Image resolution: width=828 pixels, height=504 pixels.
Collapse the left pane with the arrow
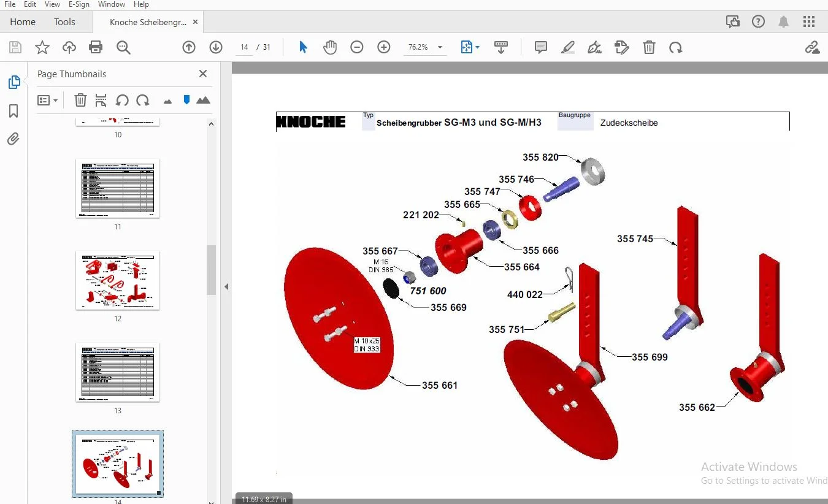(x=226, y=286)
